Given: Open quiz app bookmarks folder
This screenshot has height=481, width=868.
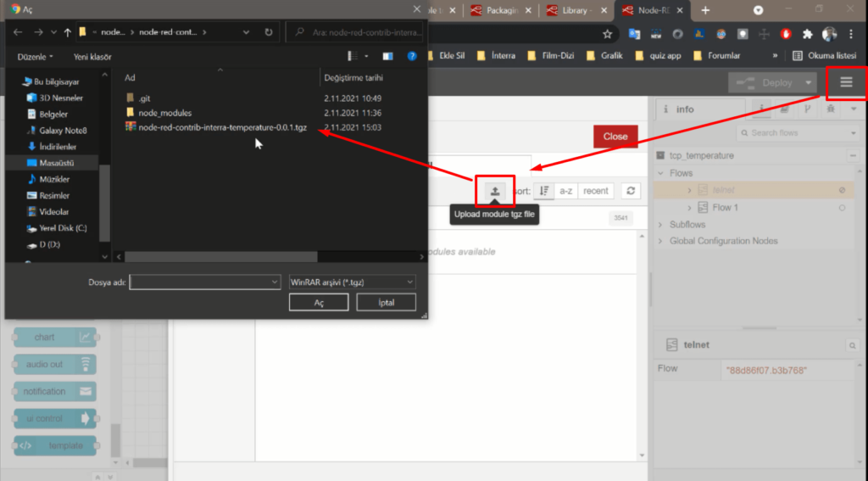Looking at the screenshot, I should click(x=659, y=56).
